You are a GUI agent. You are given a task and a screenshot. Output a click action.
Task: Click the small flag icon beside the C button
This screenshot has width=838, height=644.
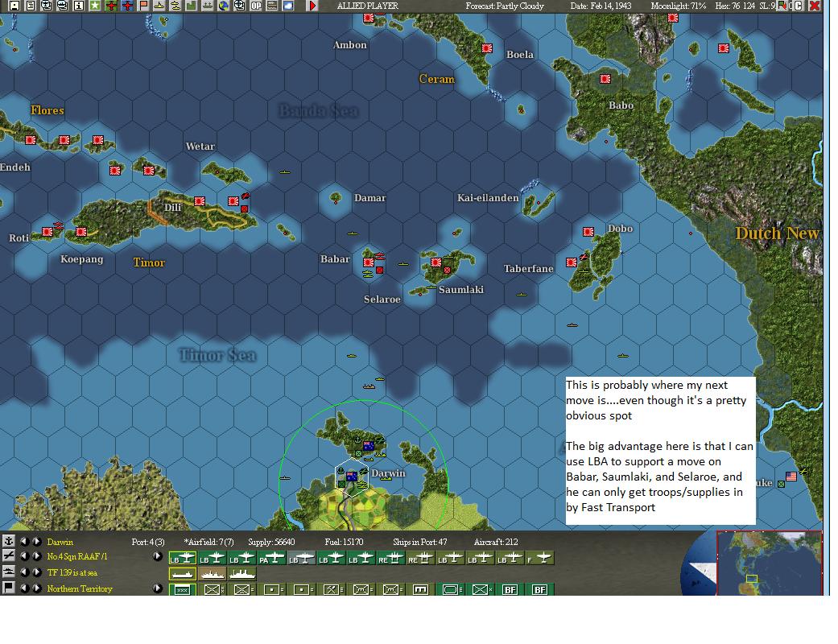coord(783,6)
